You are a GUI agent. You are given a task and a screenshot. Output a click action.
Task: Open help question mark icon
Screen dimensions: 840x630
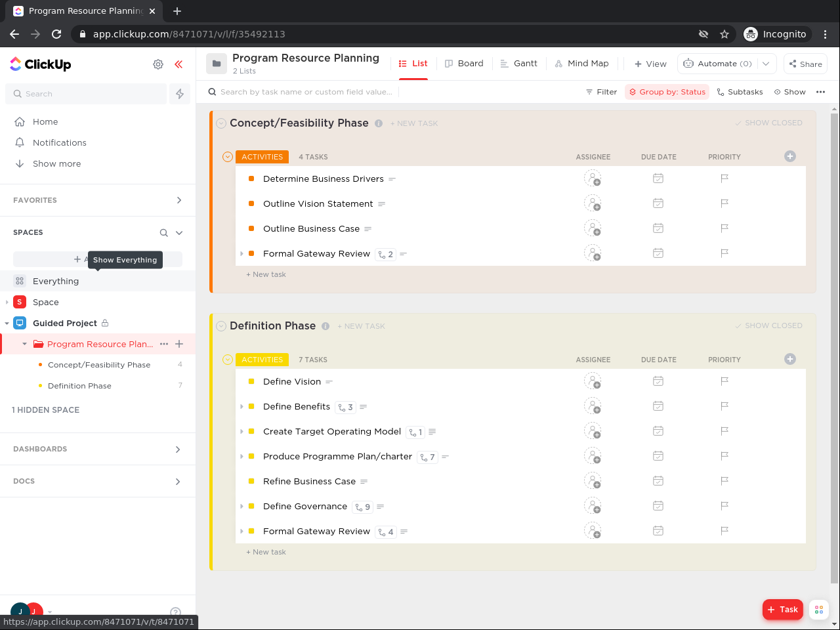pyautogui.click(x=175, y=612)
